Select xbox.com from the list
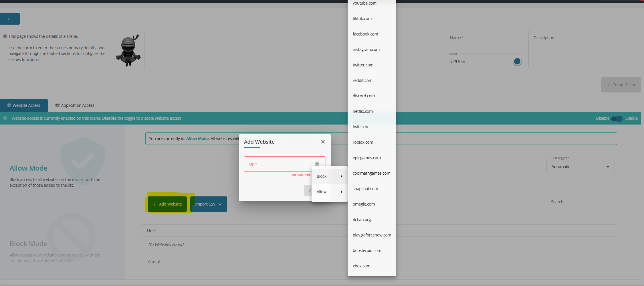The height and width of the screenshot is (286, 644). pyautogui.click(x=372, y=266)
